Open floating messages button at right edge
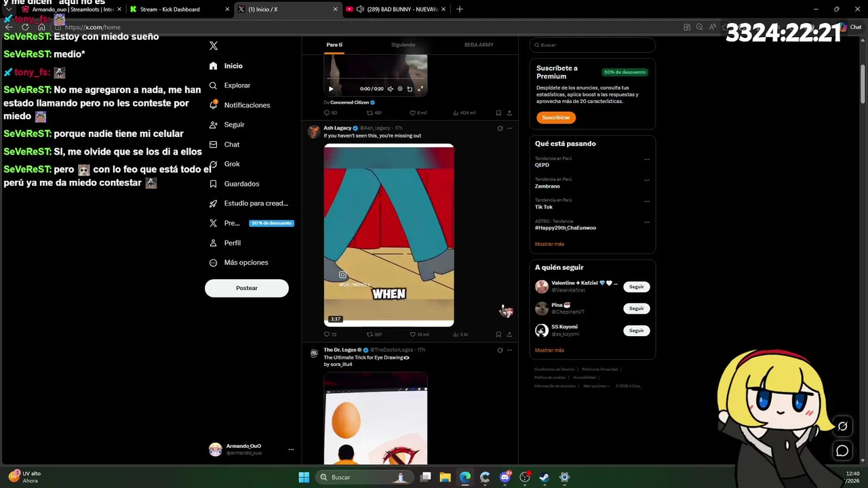This screenshot has width=868, height=488. click(x=842, y=451)
